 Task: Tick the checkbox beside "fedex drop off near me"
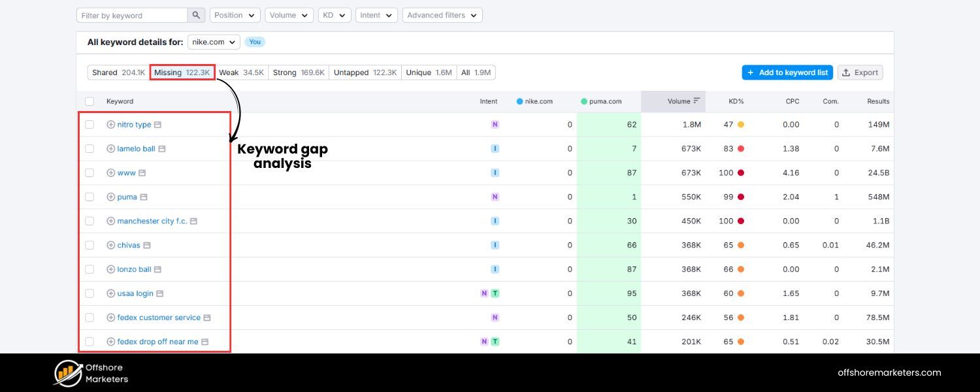coord(90,341)
